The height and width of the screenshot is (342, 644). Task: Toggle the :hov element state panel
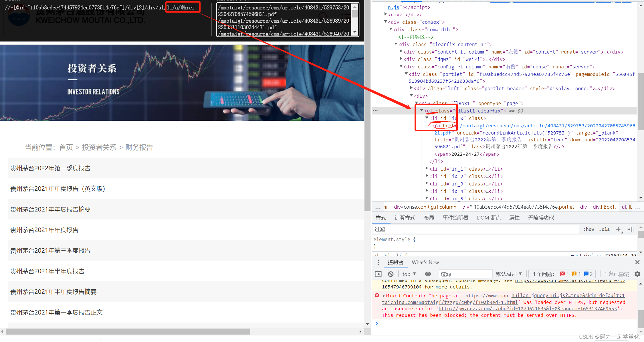click(588, 229)
